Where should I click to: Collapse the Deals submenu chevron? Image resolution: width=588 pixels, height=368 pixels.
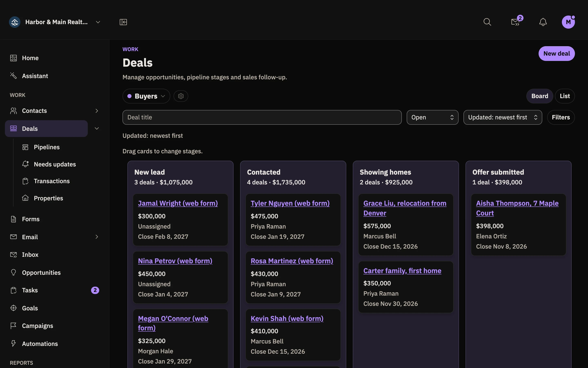(97, 129)
